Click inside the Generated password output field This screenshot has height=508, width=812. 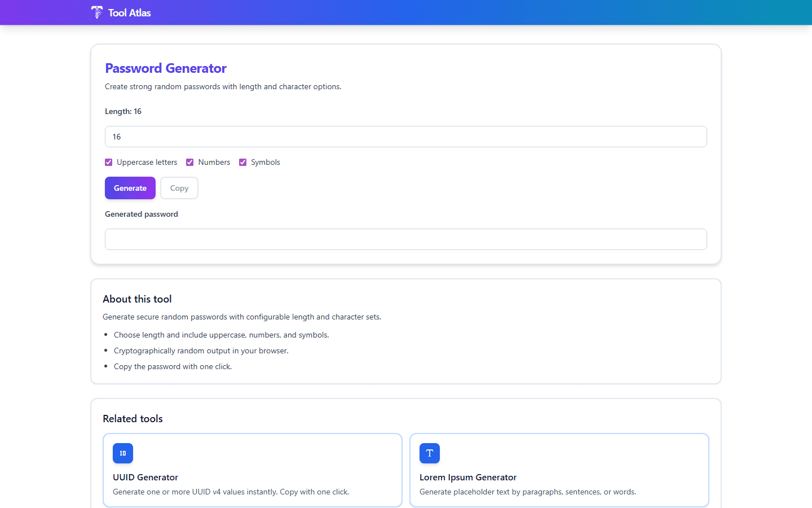pos(405,239)
